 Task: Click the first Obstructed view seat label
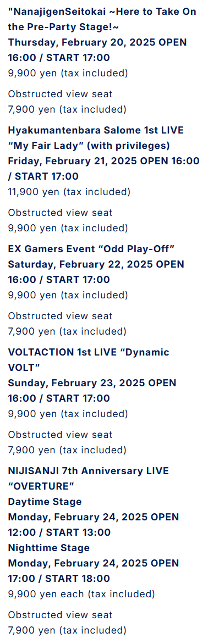coord(60,93)
